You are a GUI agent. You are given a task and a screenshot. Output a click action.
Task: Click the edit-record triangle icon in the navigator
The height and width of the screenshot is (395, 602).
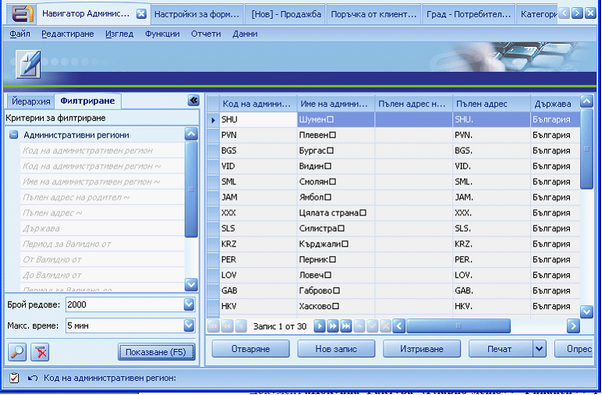[x=359, y=326]
